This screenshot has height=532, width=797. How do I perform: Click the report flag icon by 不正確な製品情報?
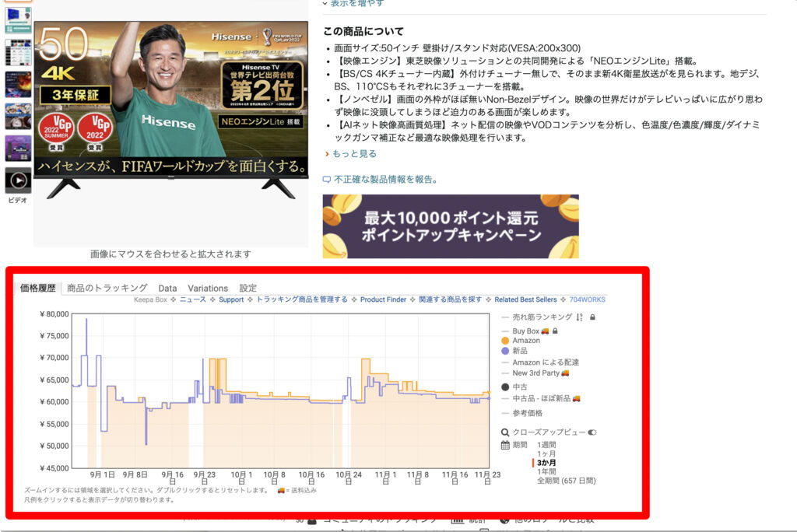click(327, 179)
